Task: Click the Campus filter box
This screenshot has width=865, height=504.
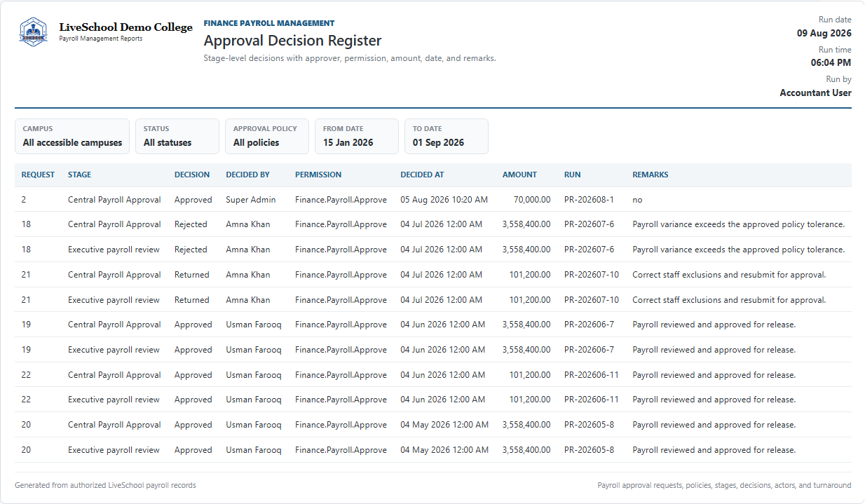Action: click(72, 136)
